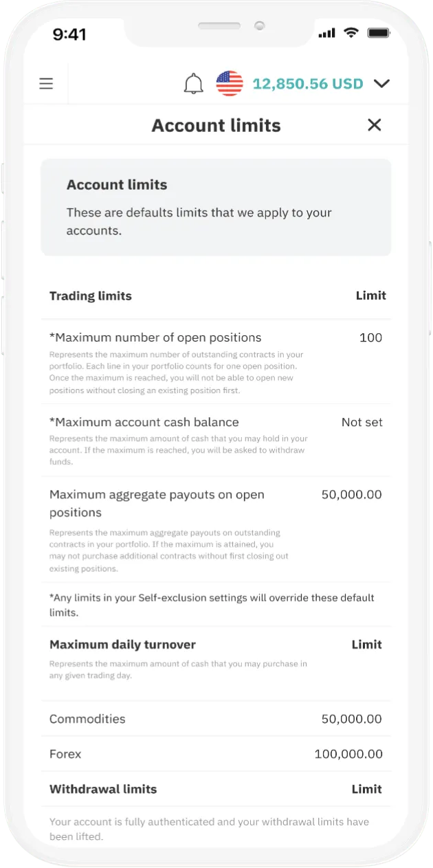The width and height of the screenshot is (433, 868).
Task: Select the Maximum account cash balance row
Action: tap(144, 422)
